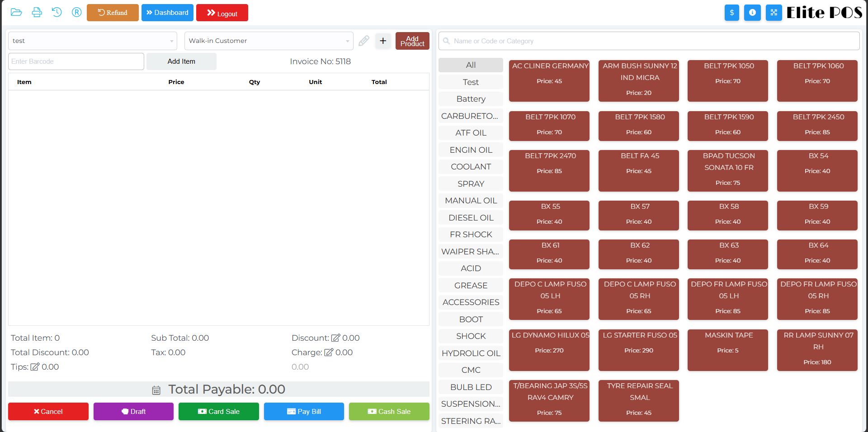This screenshot has width=868, height=432.
Task: Select the Battery category
Action: [471, 99]
